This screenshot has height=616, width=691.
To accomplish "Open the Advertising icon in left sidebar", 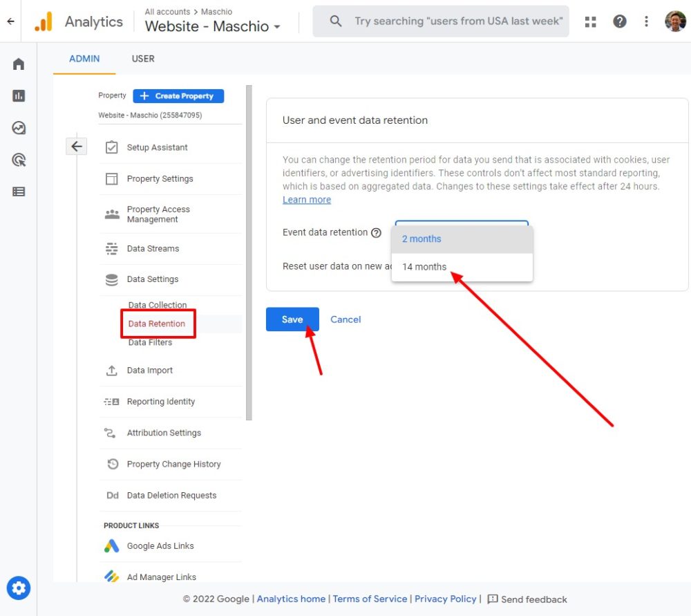I will 19,160.
